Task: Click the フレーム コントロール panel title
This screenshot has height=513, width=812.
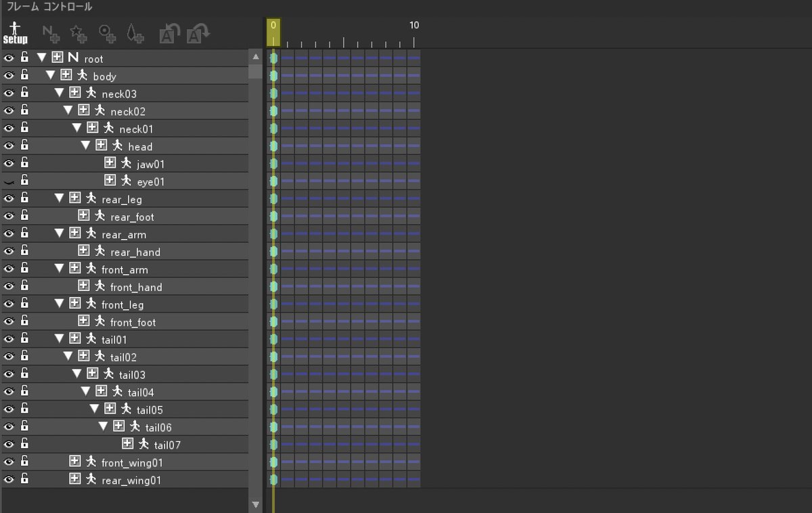Action: 49,7
